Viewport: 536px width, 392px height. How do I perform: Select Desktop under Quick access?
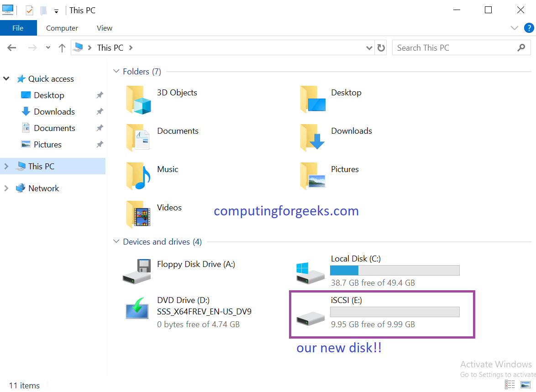point(49,95)
